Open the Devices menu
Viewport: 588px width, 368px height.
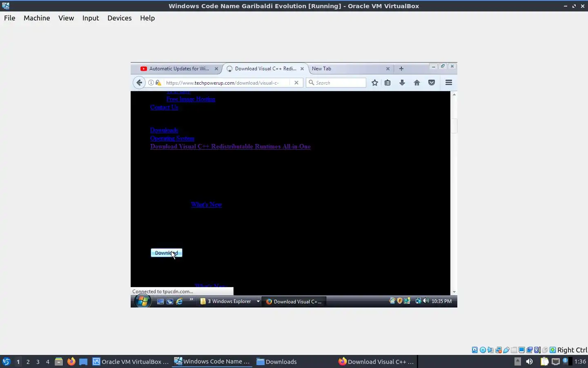click(119, 18)
